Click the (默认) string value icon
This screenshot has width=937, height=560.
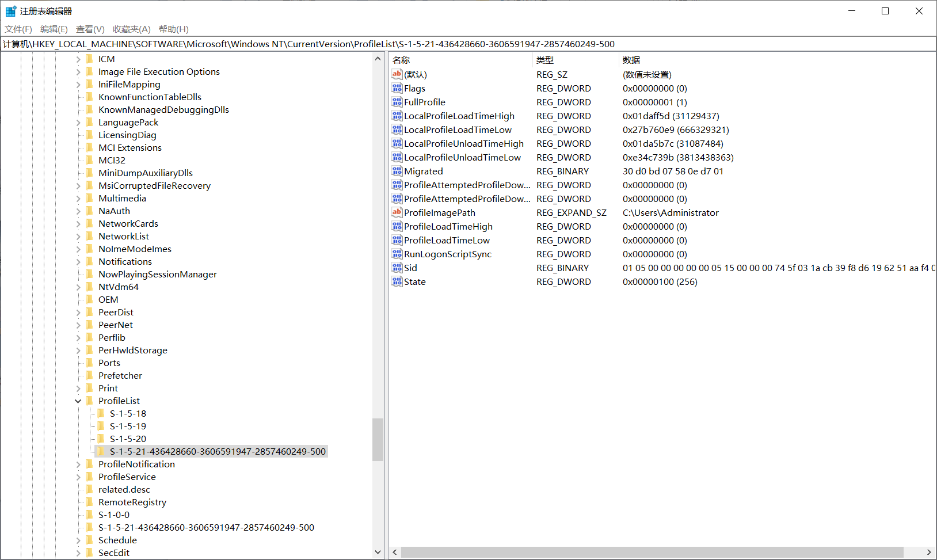[397, 74]
